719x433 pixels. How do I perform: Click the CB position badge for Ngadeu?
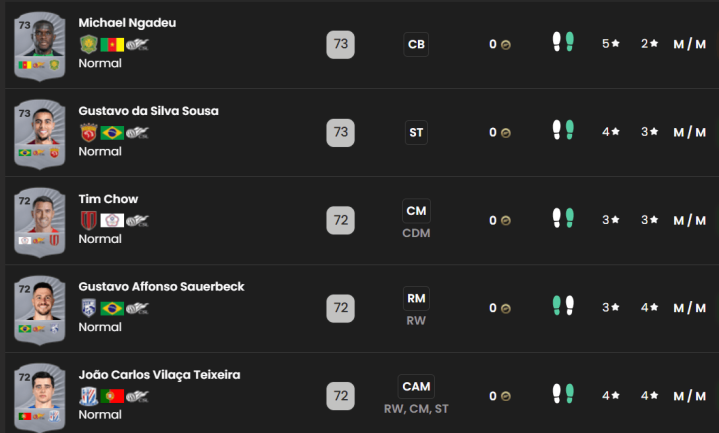pos(416,44)
